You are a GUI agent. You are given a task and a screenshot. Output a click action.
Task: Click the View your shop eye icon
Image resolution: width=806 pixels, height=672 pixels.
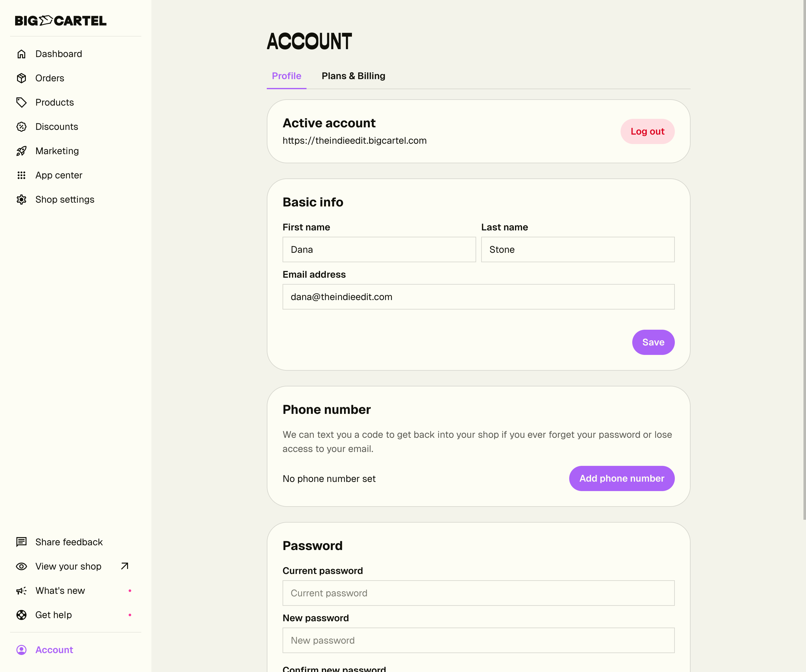21,566
